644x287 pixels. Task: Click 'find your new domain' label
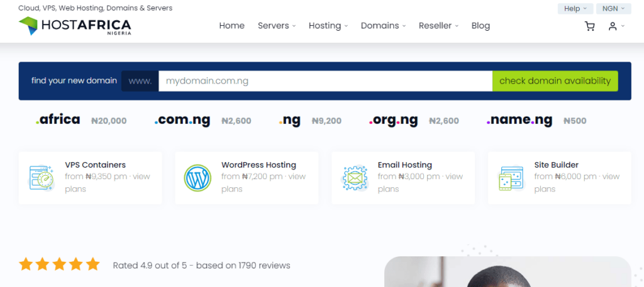pyautogui.click(x=74, y=80)
